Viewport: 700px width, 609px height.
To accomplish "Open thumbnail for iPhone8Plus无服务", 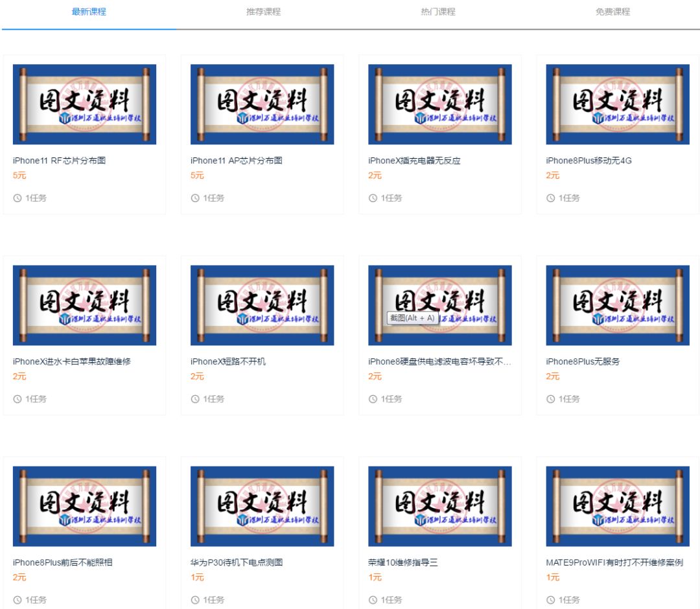I will coord(618,305).
